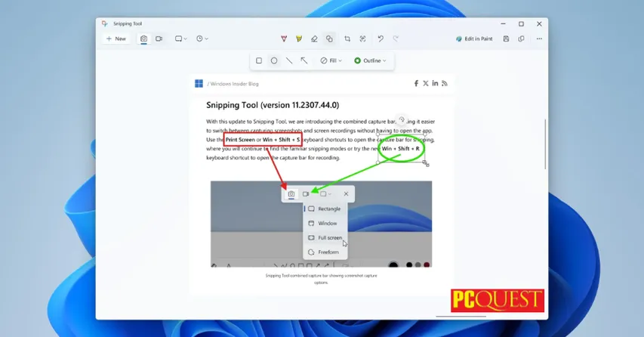Activate the image crop tool
This screenshot has height=337, width=644.
click(x=347, y=39)
